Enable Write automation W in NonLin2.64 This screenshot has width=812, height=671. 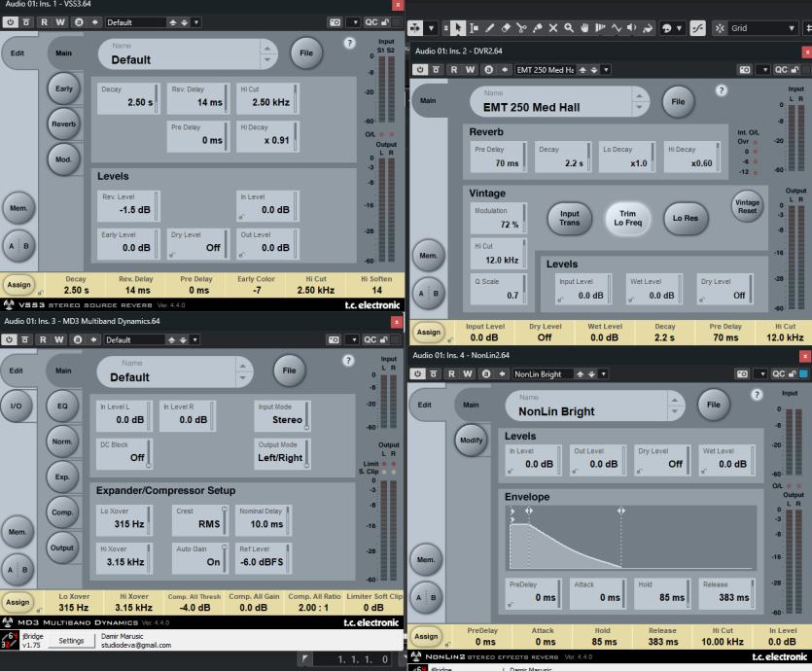click(x=468, y=373)
